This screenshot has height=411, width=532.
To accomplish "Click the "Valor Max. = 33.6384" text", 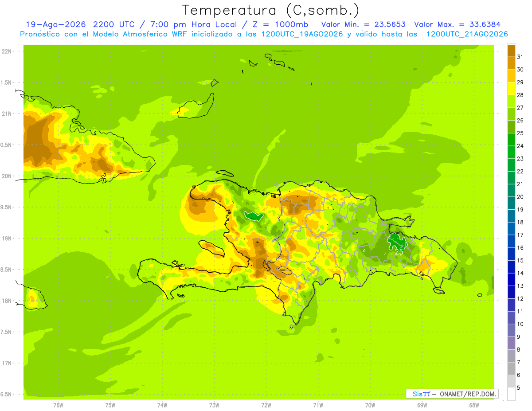I will click(x=458, y=24).
